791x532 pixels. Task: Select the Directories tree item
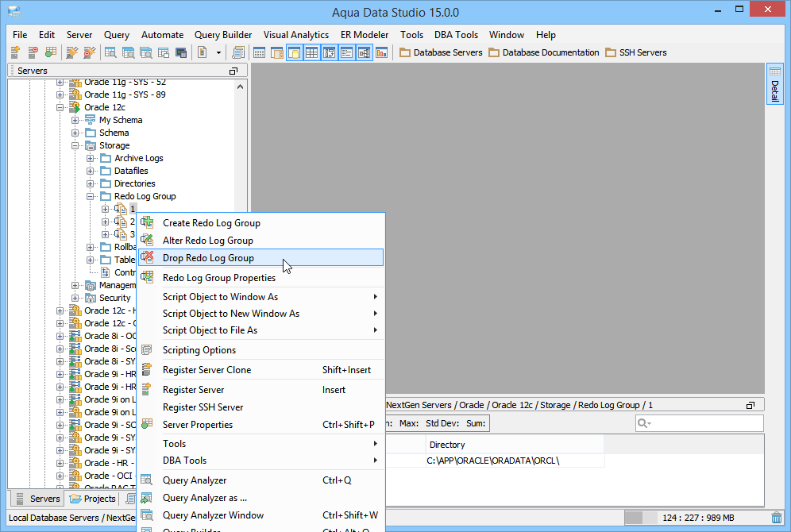[x=134, y=183]
